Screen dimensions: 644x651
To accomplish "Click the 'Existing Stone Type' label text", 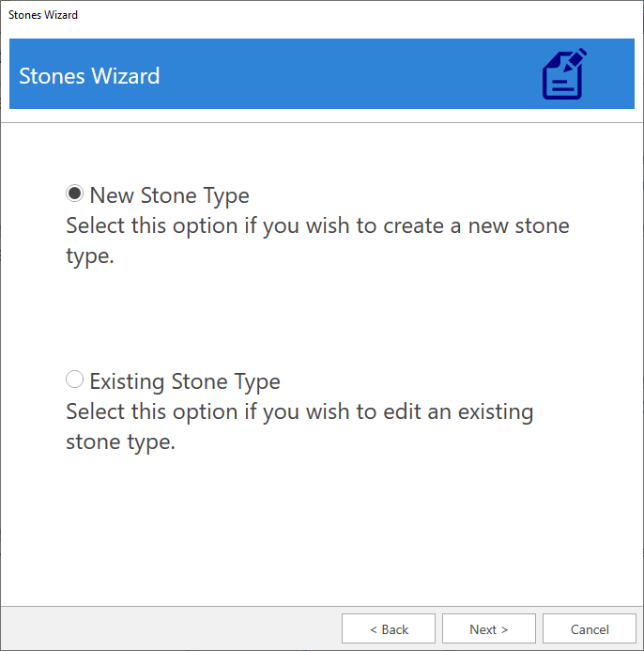I will [185, 381].
